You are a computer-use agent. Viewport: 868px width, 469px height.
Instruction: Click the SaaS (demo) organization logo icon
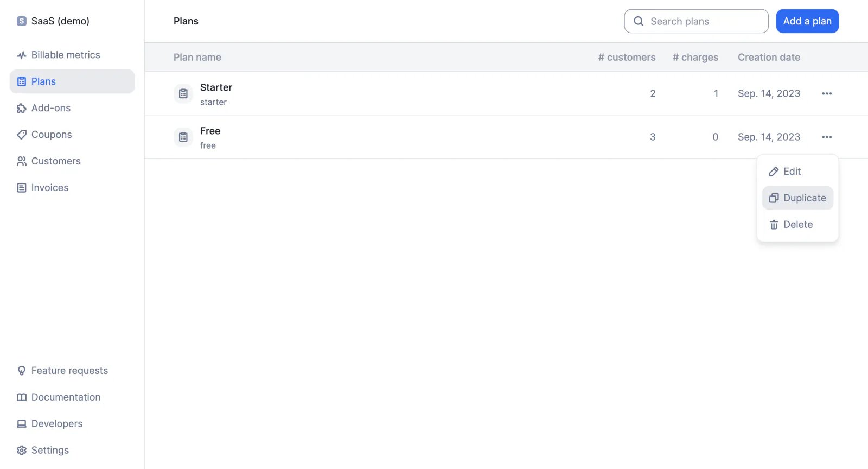(x=22, y=21)
